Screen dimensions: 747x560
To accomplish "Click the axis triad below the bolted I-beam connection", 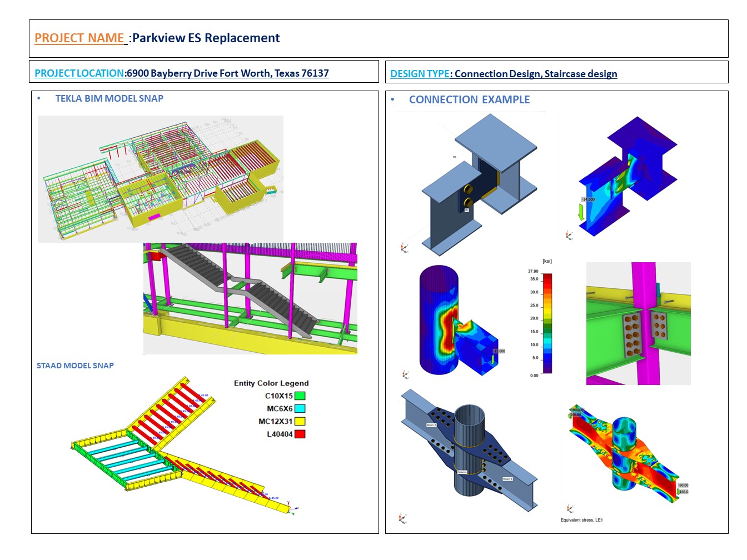I will point(404,247).
